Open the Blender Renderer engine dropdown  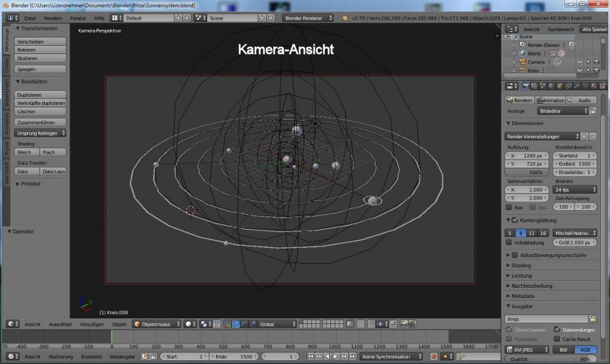click(308, 18)
